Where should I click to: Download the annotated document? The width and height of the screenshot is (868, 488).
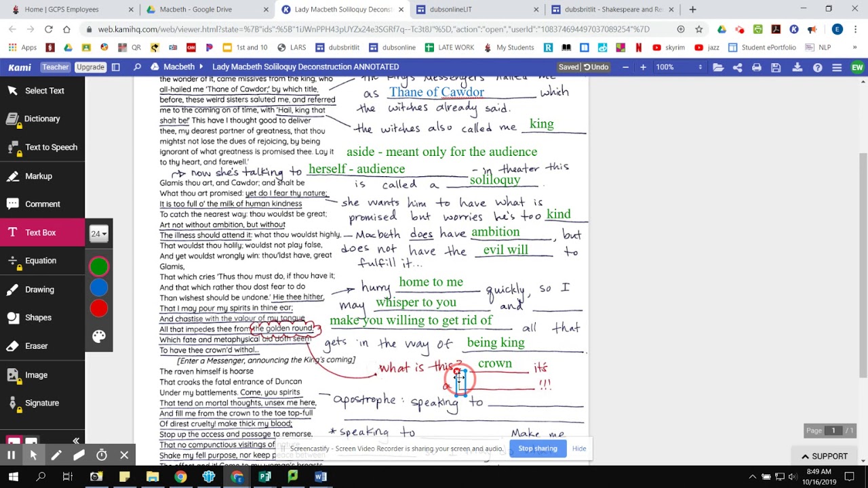[x=797, y=67]
